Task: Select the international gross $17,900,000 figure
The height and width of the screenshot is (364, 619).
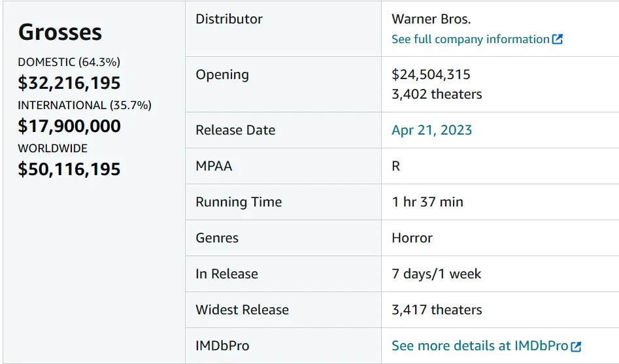Action: [x=69, y=126]
